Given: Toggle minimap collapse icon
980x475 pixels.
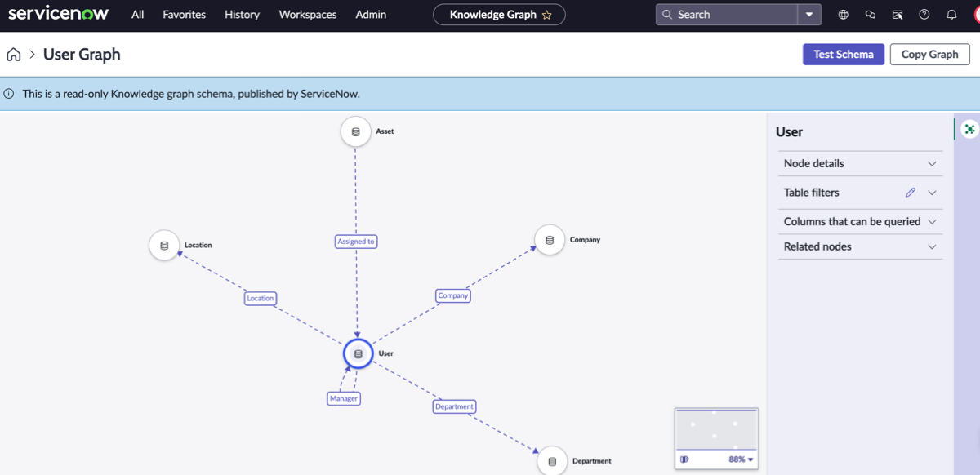Looking at the screenshot, I should pos(684,459).
